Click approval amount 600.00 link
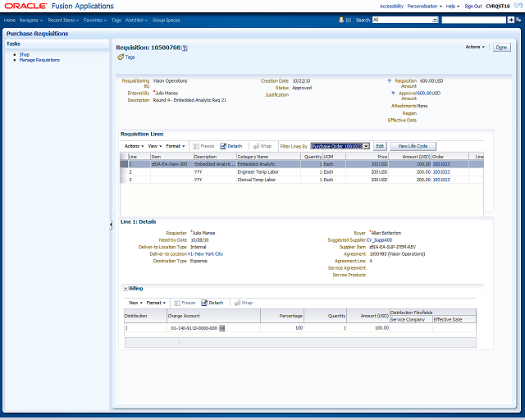This screenshot has height=420, width=525. point(424,94)
